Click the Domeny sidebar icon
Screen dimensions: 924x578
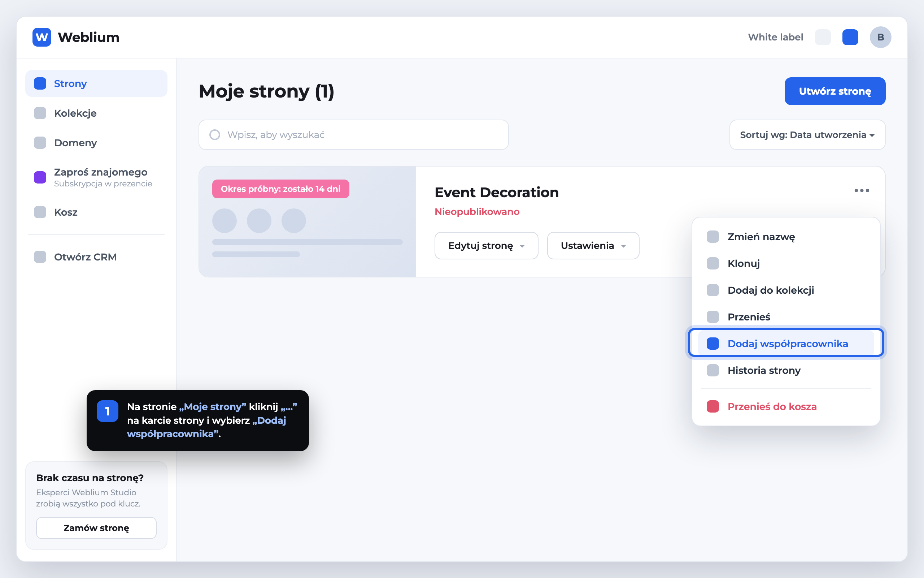[40, 143]
